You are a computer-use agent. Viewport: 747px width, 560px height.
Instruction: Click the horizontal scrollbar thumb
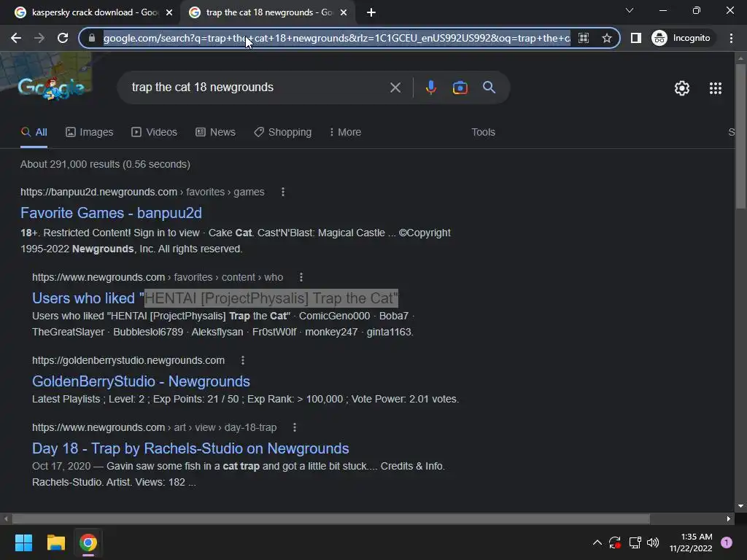[331, 518]
